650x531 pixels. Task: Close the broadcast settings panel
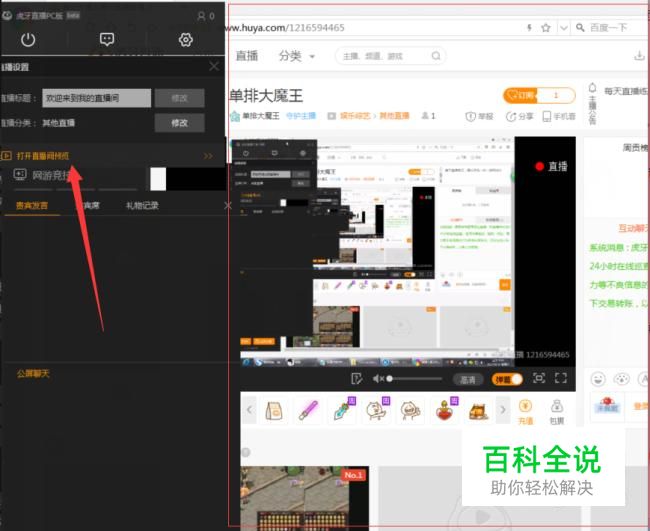coord(214,66)
